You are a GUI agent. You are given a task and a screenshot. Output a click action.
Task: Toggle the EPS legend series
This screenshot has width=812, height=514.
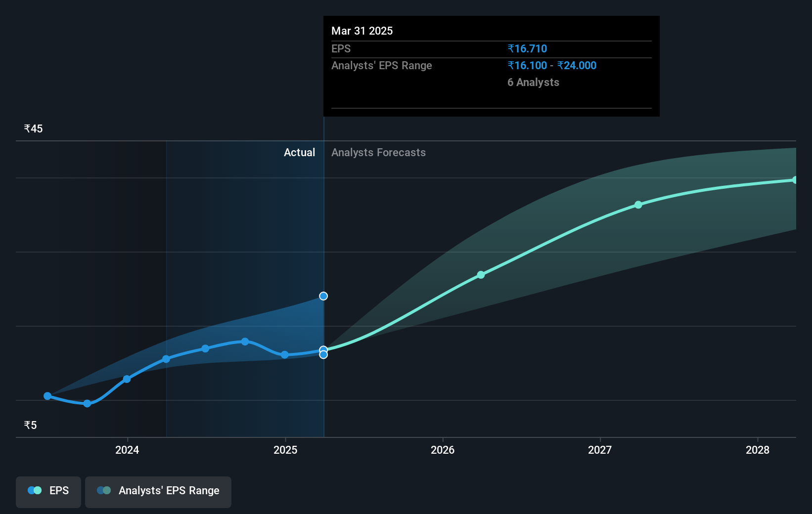(x=48, y=491)
